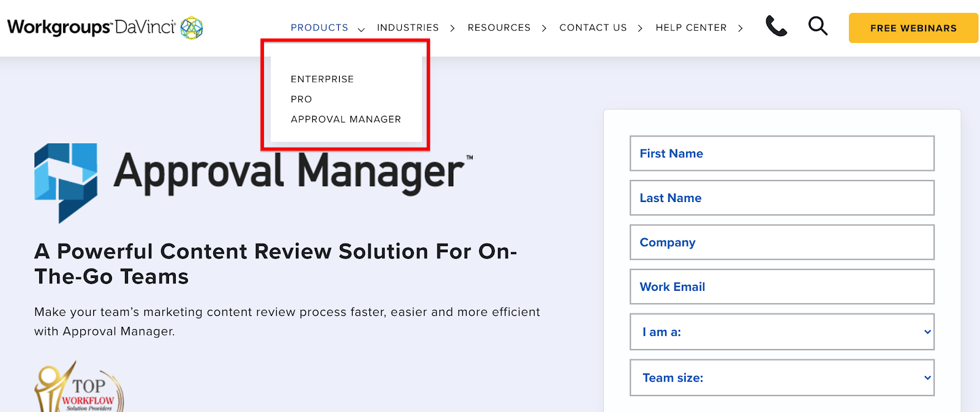980x412 pixels.
Task: Open the Products menu
Action: (x=319, y=28)
